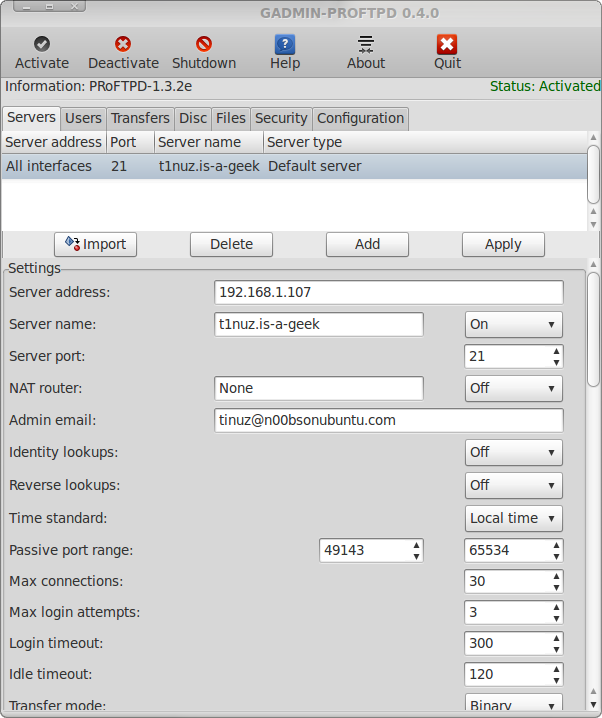Open Help via the blue question icon

(x=285, y=44)
